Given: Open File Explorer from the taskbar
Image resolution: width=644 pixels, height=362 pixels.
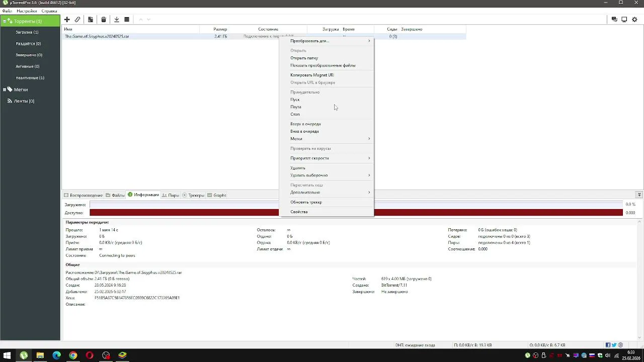Looking at the screenshot, I should (40, 355).
